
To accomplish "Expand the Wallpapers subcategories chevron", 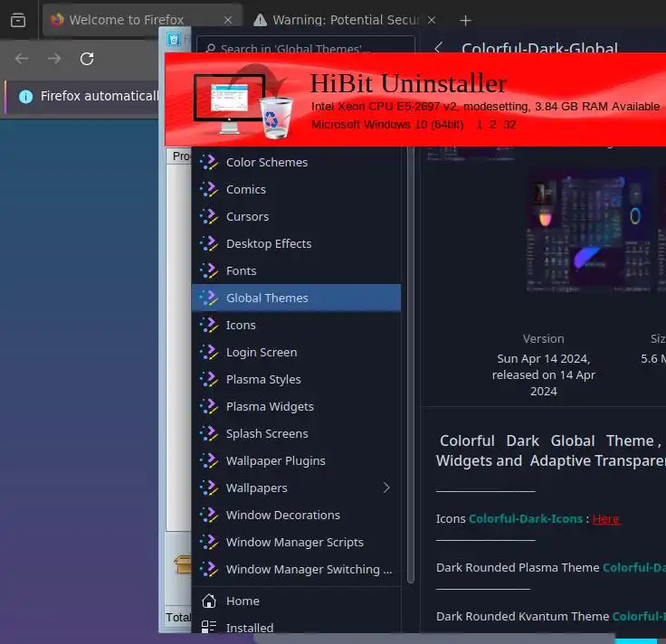I will coord(386,488).
